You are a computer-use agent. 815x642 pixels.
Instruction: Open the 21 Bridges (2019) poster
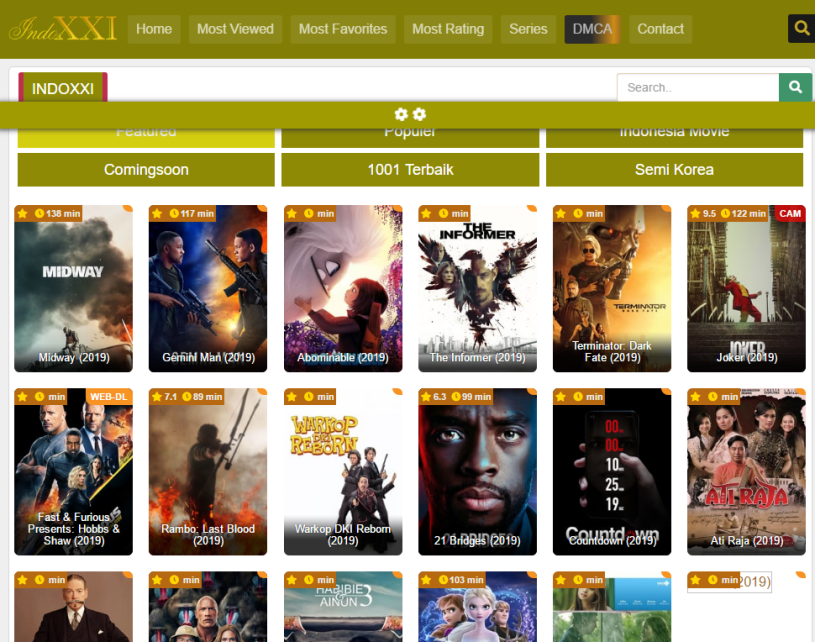(477, 470)
